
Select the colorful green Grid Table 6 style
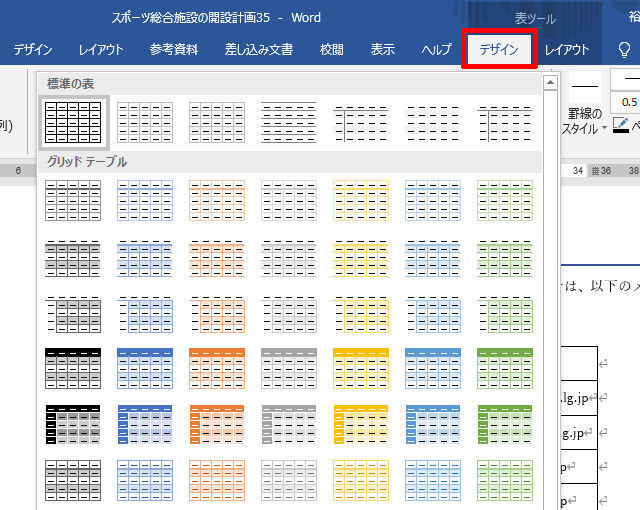pos(504,480)
